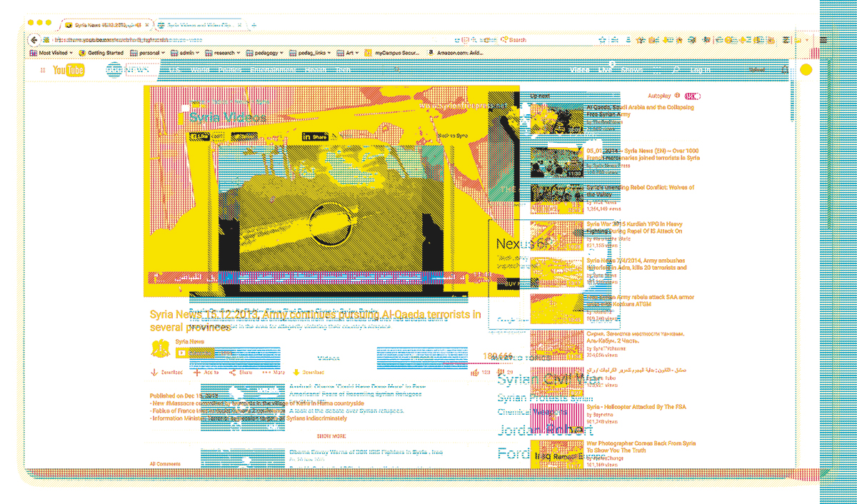The width and height of the screenshot is (857, 504).
Task: Open a new browser tab with plus
Action: click(254, 25)
